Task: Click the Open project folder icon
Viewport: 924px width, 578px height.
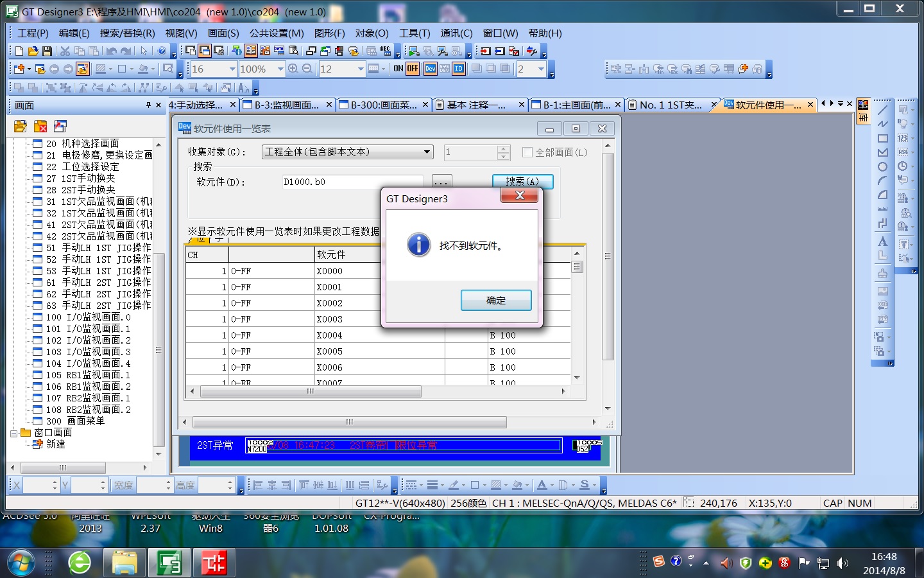Action: 33,51
